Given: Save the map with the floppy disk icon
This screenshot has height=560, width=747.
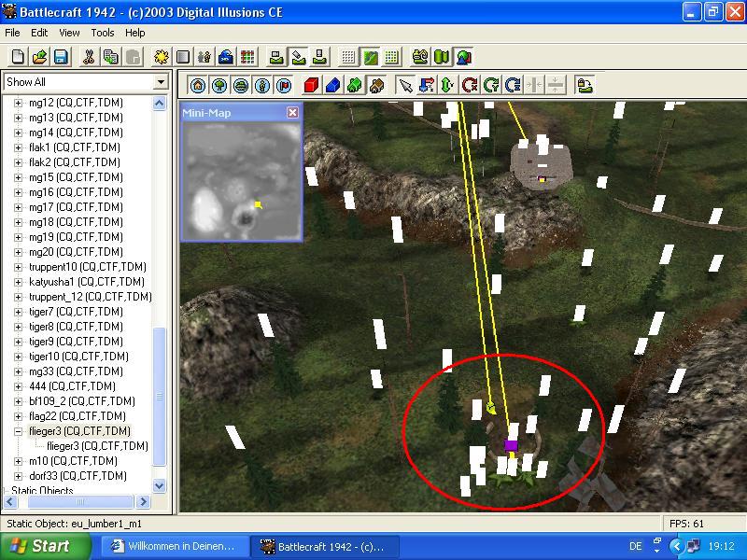Looking at the screenshot, I should (61, 57).
